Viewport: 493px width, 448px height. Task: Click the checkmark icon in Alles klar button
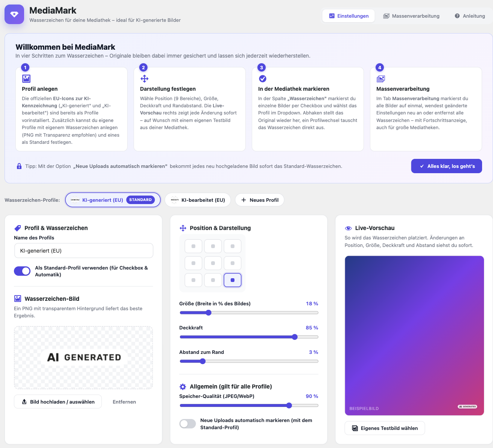pos(422,166)
